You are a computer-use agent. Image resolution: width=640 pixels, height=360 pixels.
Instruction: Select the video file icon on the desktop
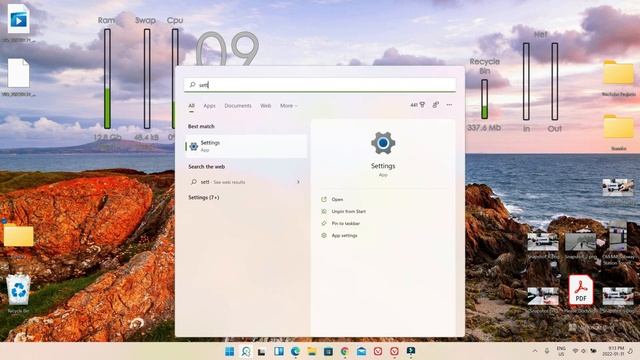click(x=18, y=19)
